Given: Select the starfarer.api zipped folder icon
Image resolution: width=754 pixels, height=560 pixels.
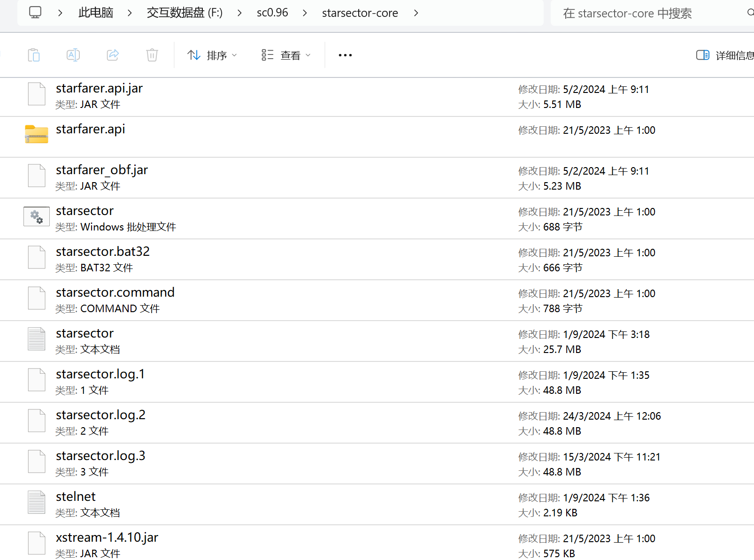Looking at the screenshot, I should (37, 134).
